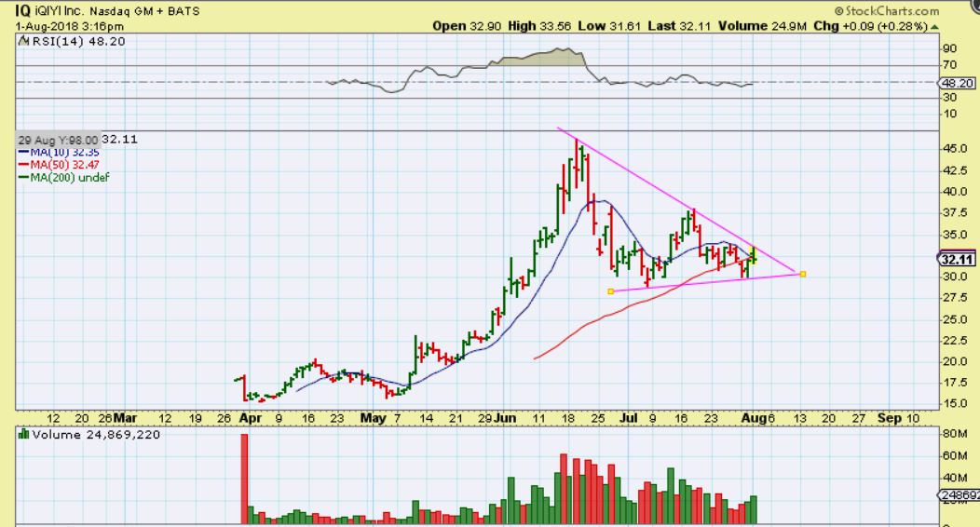This screenshot has height=527, width=980.
Task: Click the 37.5 price axis label
Action: pyautogui.click(x=957, y=213)
